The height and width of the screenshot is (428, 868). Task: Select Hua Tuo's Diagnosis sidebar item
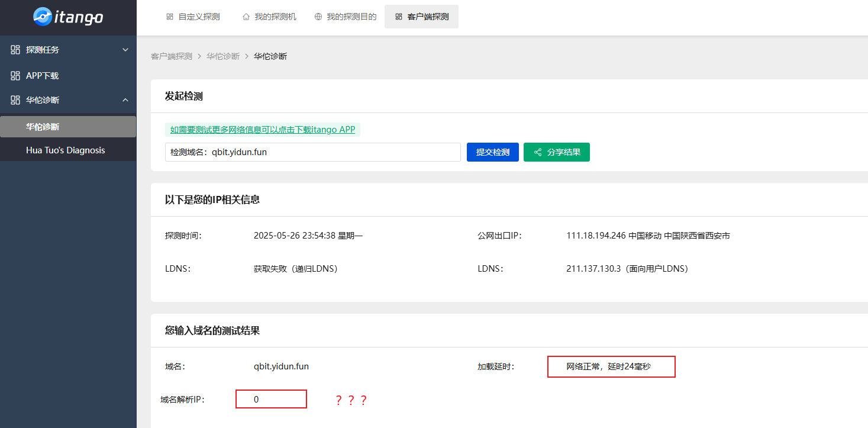tap(68, 150)
